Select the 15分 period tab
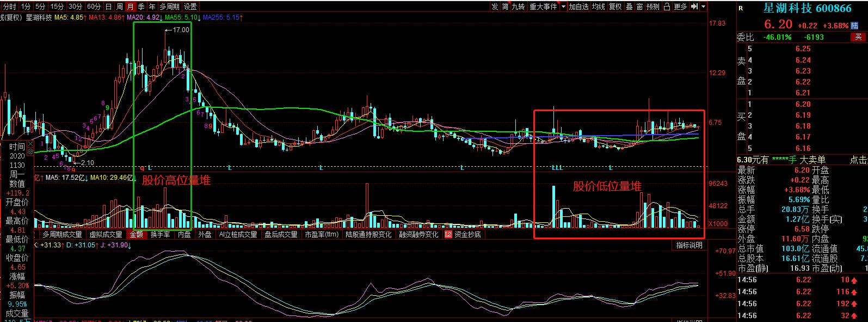The image size is (868, 322). [57, 7]
